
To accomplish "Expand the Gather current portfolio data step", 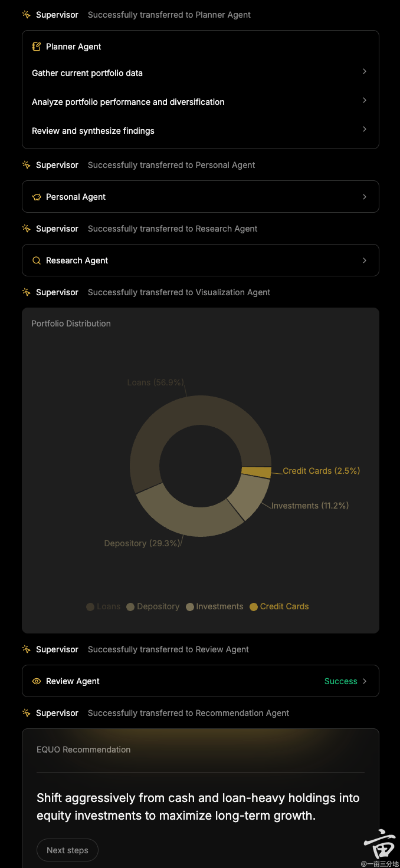I will (x=365, y=71).
